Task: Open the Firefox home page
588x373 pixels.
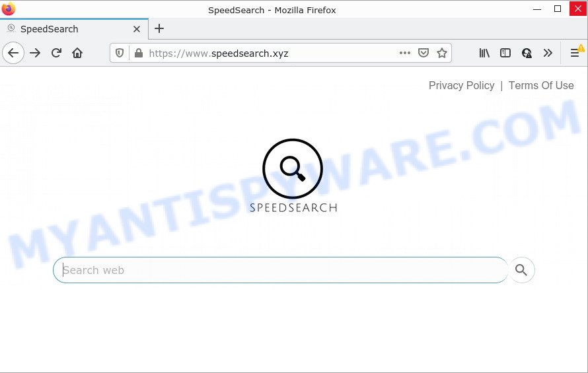Action: pyautogui.click(x=77, y=53)
